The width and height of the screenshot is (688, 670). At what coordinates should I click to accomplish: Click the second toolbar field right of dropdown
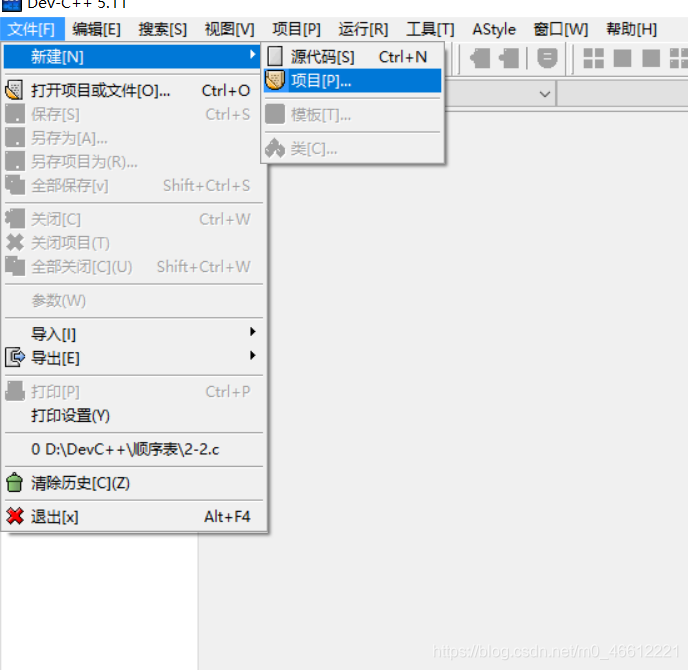(x=622, y=93)
